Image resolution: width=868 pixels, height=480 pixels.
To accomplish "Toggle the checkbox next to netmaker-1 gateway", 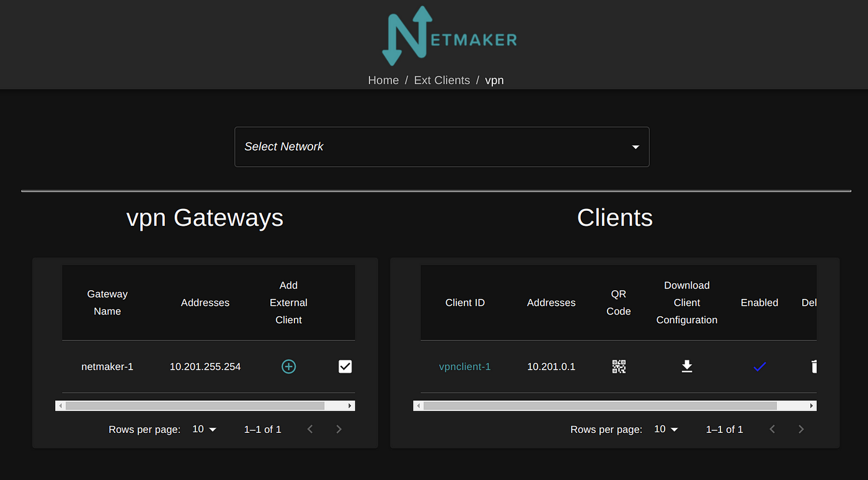I will pyautogui.click(x=345, y=367).
